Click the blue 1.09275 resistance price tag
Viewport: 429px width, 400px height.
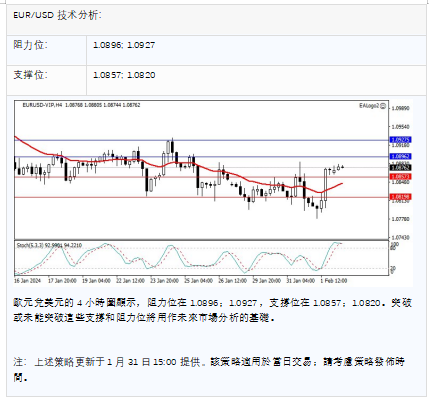click(400, 140)
